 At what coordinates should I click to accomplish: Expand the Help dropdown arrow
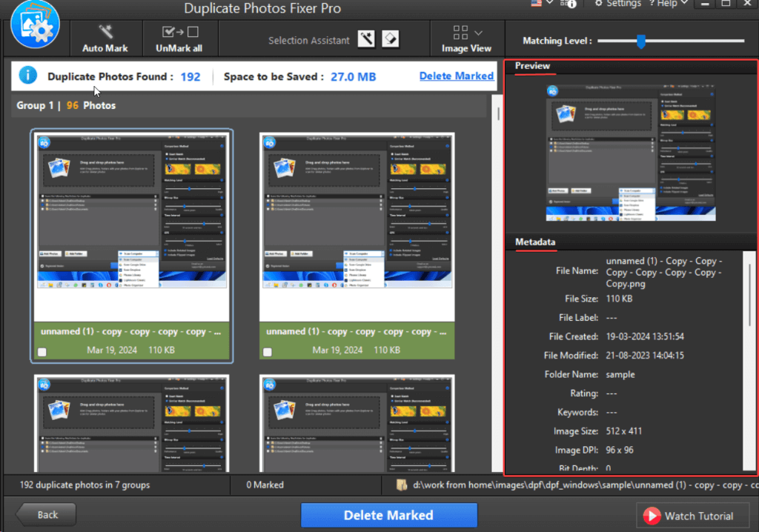(x=684, y=3)
